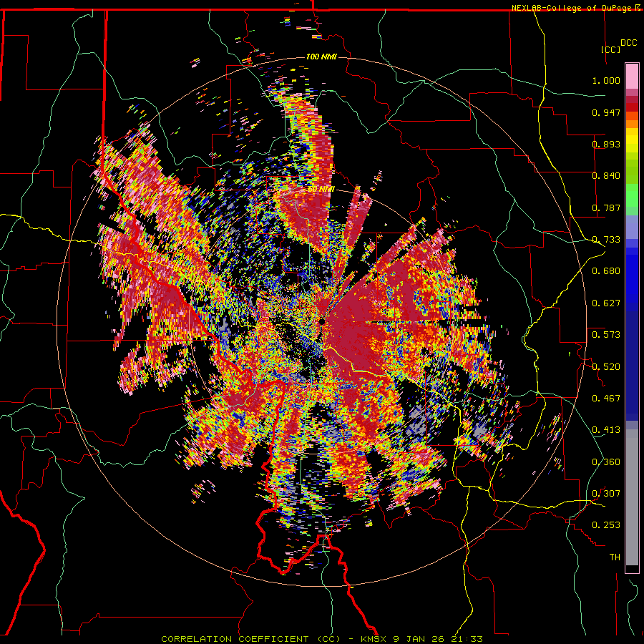Click the radar site center dot
The image size is (644, 644).
[323, 323]
